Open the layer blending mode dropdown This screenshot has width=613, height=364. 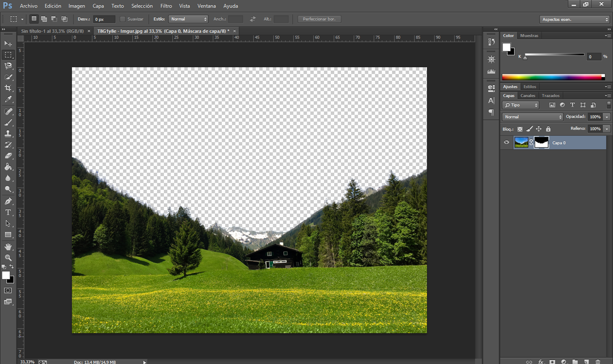click(532, 117)
